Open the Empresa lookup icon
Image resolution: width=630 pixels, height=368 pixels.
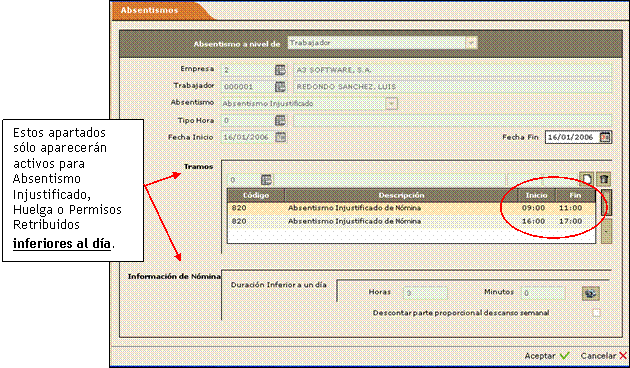280,70
